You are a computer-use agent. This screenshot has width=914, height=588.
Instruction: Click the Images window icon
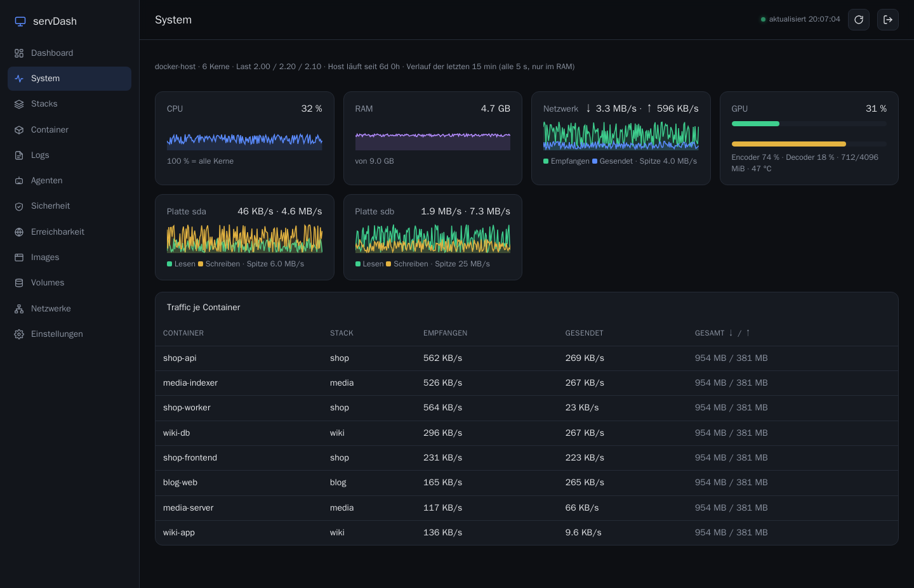click(x=19, y=258)
